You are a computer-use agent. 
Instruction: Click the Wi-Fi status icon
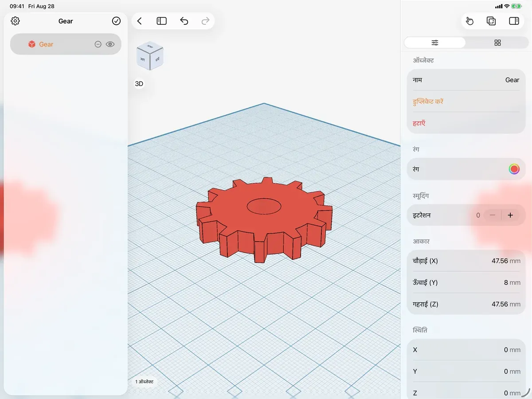pos(507,6)
